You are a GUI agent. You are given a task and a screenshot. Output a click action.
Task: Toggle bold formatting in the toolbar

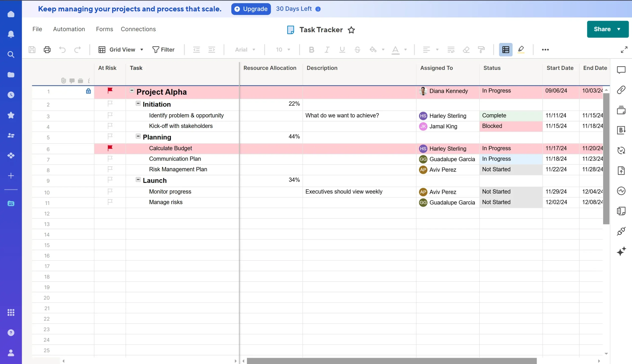[311, 50]
